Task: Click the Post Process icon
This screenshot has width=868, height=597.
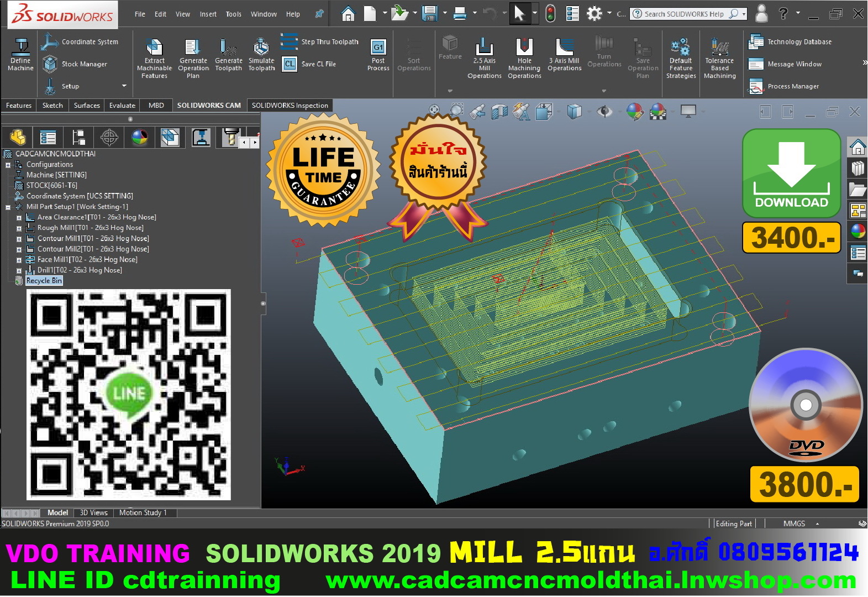Action: 378,55
